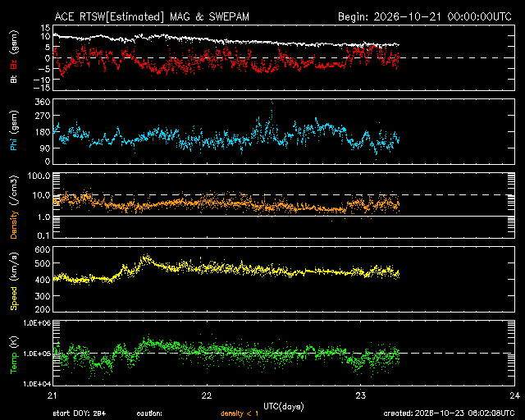Select the '270' tick on Phi axis
Screen dimensions: 525x420
point(43,116)
